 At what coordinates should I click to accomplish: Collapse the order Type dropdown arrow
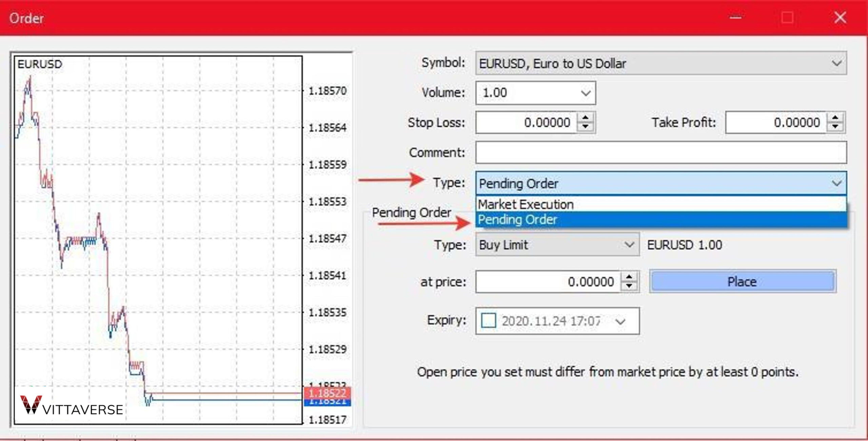coord(837,184)
